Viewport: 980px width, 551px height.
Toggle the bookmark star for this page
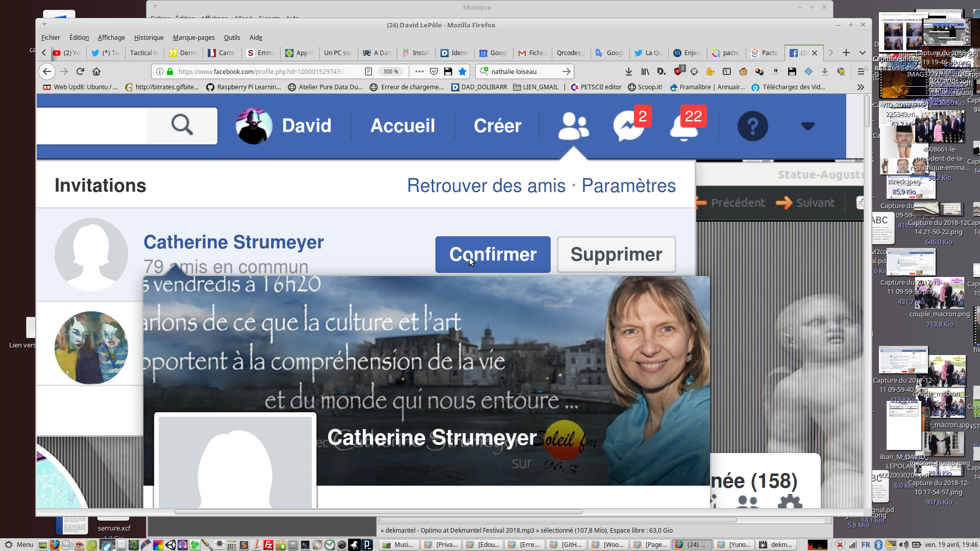(x=462, y=71)
